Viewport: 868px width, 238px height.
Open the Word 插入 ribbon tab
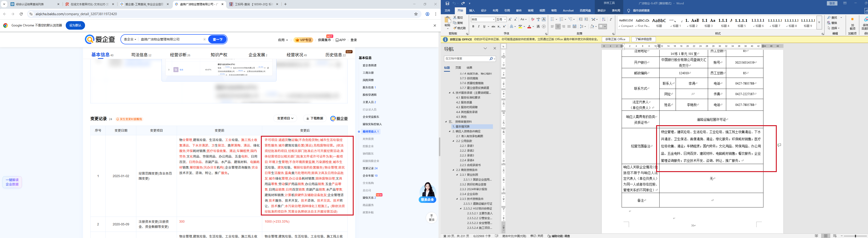click(x=472, y=11)
